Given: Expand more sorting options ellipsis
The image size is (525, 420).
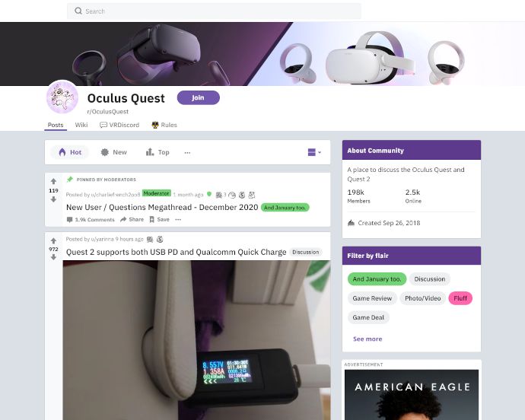Looking at the screenshot, I should (187, 153).
